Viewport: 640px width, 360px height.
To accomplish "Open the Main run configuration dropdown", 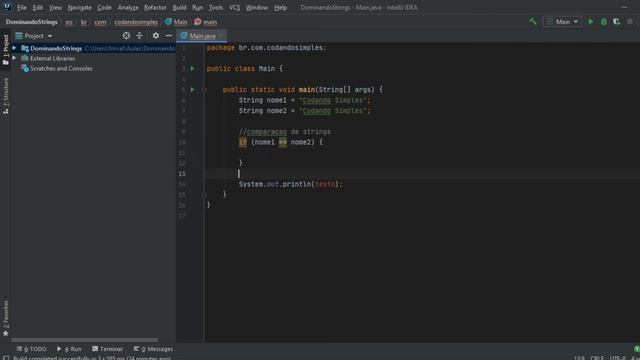I will [562, 22].
